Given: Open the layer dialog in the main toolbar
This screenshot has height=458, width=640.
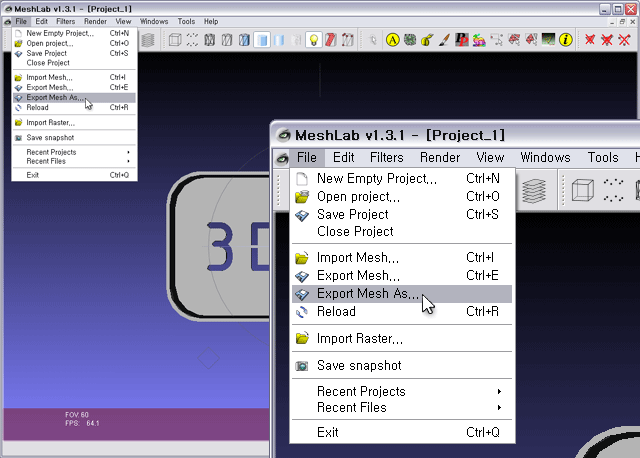Looking at the screenshot, I should click(148, 40).
